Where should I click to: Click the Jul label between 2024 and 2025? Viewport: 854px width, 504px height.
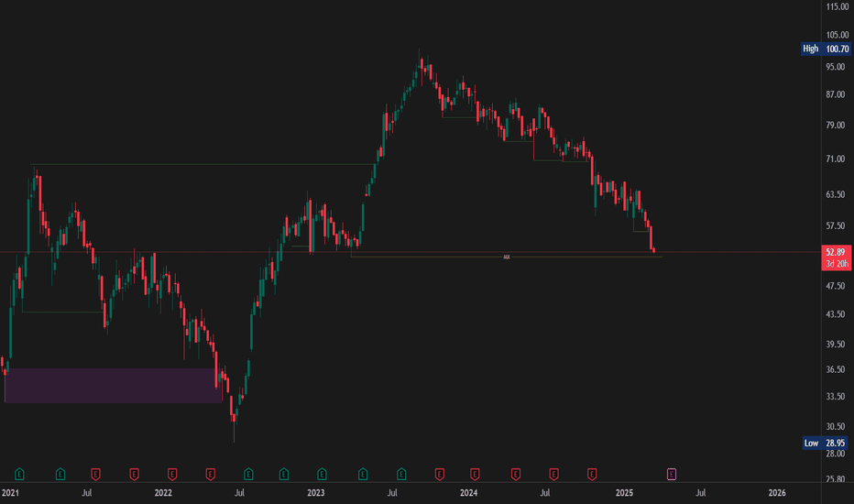point(544,493)
